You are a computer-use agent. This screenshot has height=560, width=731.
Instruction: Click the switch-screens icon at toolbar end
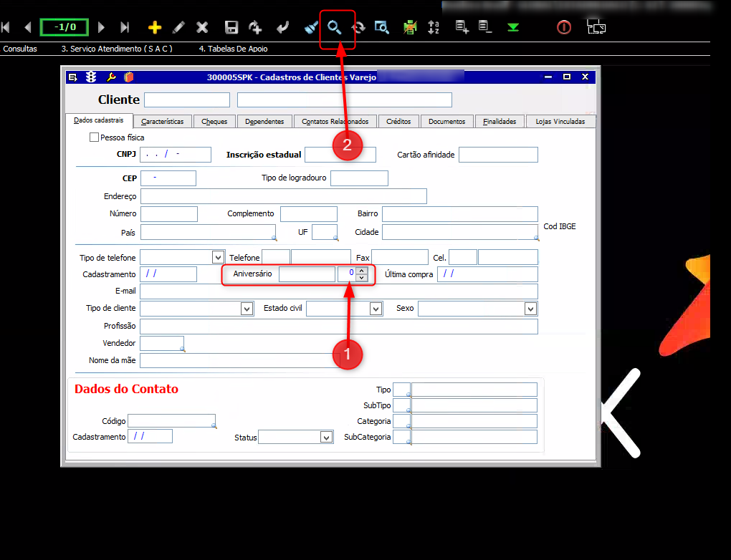pyautogui.click(x=596, y=27)
